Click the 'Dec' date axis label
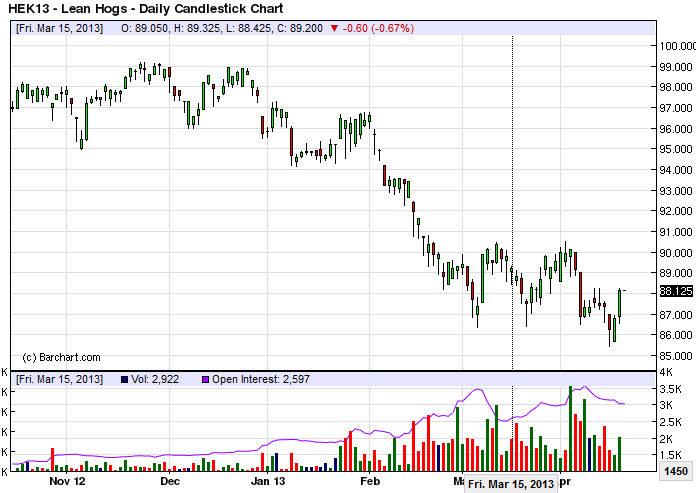 point(170,481)
